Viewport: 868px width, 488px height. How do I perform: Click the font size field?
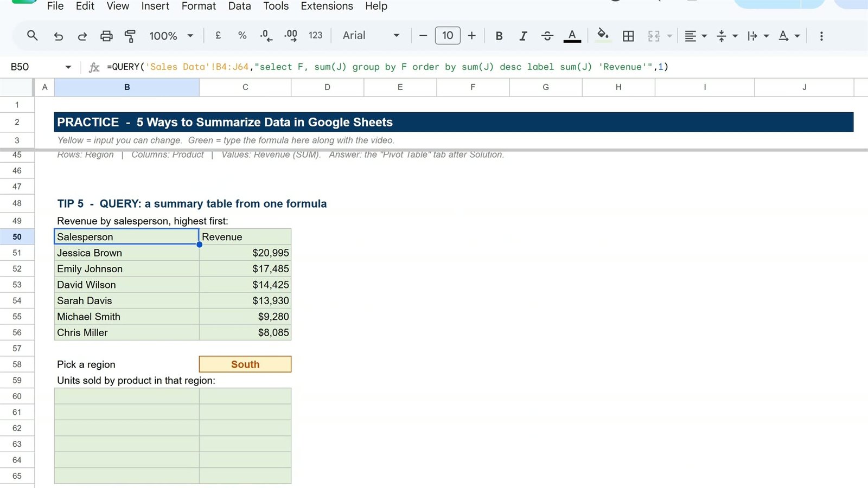click(x=448, y=35)
